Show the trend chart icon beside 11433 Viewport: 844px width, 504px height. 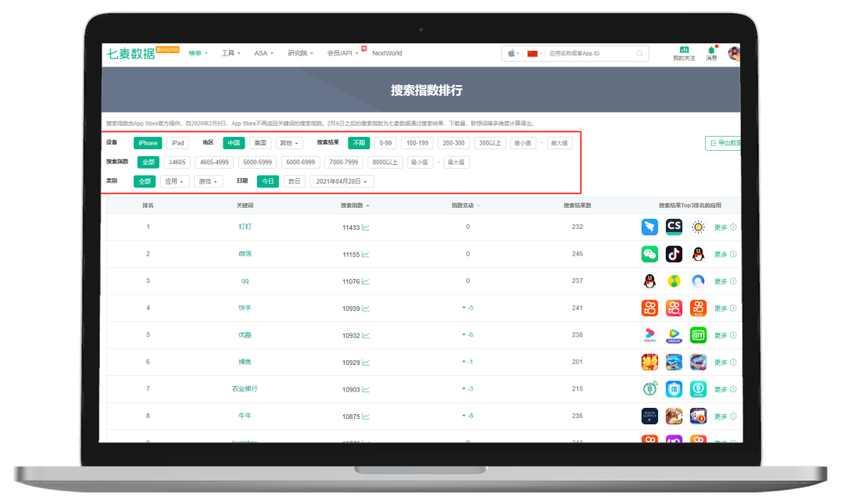coord(366,227)
